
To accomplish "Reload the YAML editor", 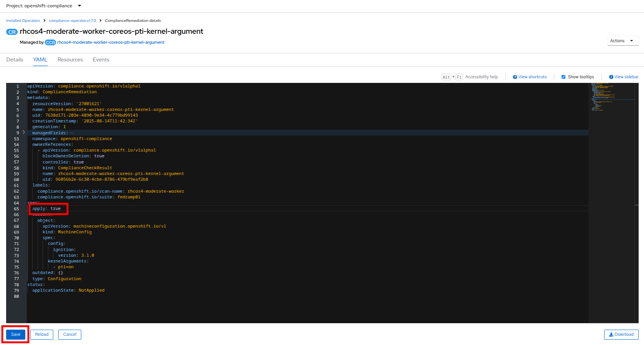I will tap(42, 335).
